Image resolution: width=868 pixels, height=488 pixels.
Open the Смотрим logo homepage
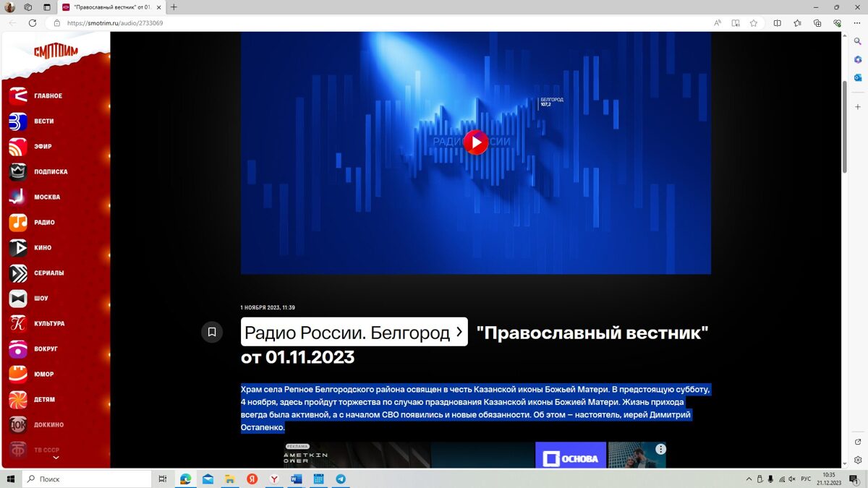(x=56, y=51)
